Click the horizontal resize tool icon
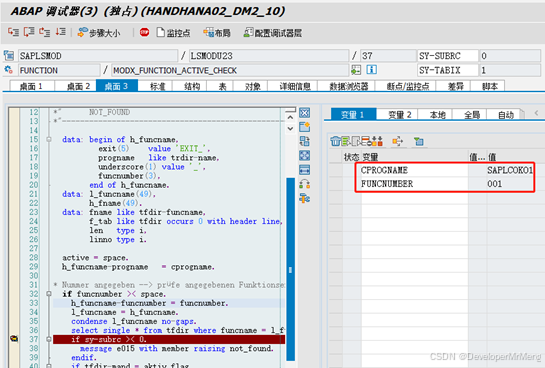 click(x=304, y=170)
